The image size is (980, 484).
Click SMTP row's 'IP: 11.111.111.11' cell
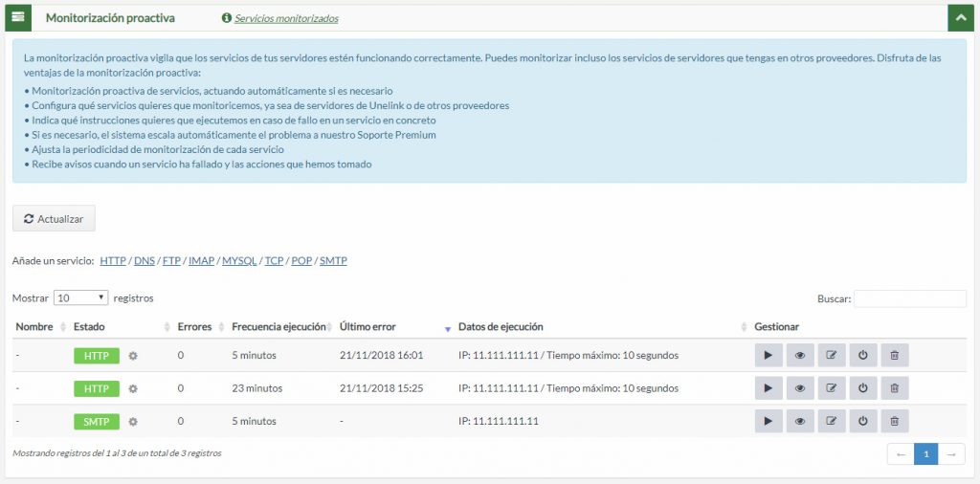(498, 422)
